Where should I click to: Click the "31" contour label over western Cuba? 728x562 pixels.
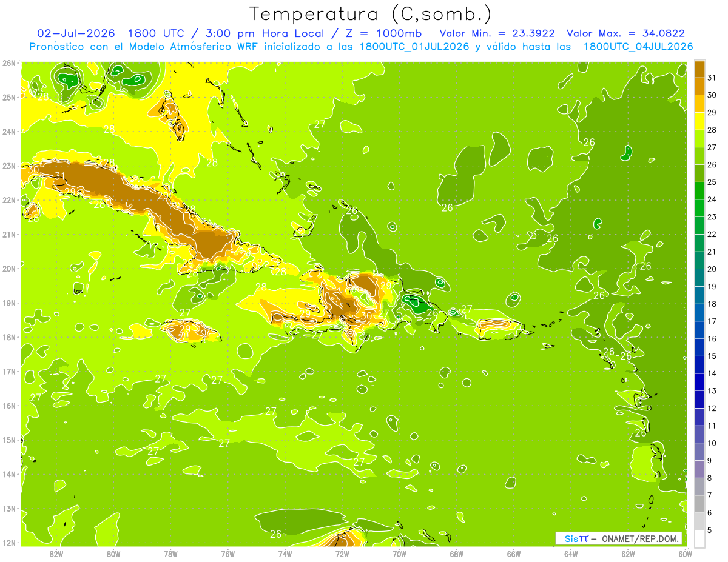click(59, 176)
